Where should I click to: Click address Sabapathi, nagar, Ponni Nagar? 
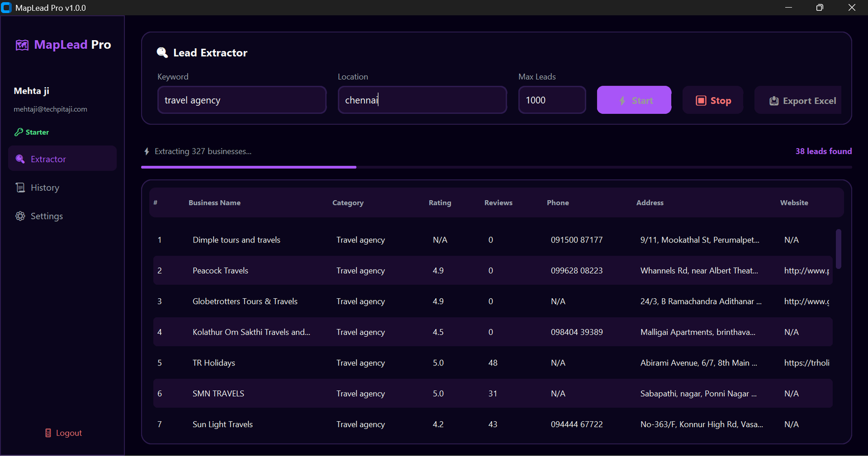pyautogui.click(x=698, y=394)
